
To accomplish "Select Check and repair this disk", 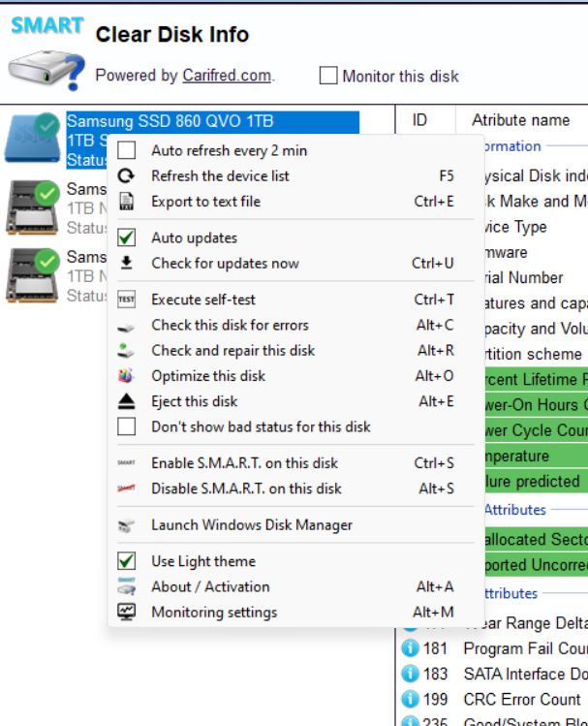I will click(232, 351).
